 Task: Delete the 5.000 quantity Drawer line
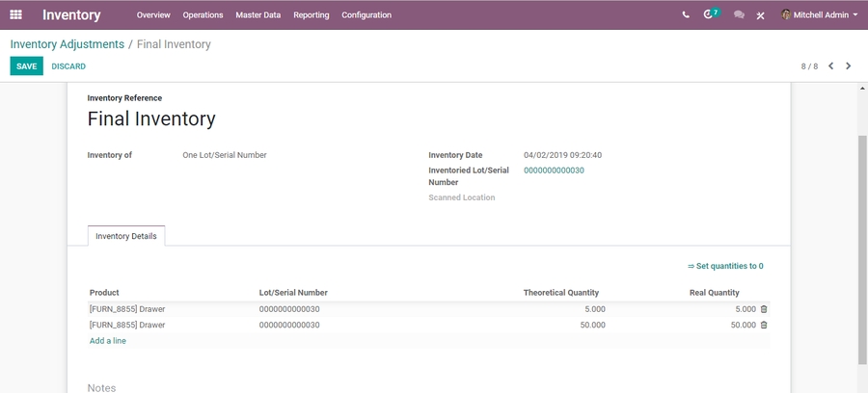click(764, 309)
